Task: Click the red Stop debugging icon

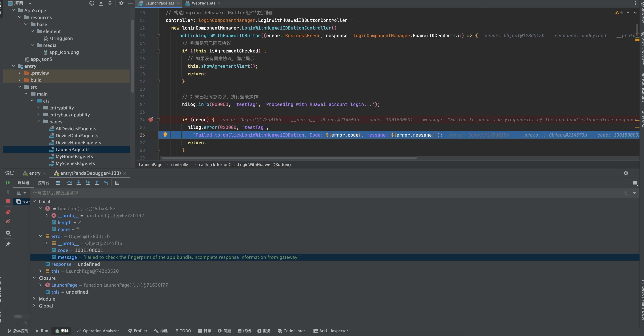Action: pyautogui.click(x=8, y=201)
